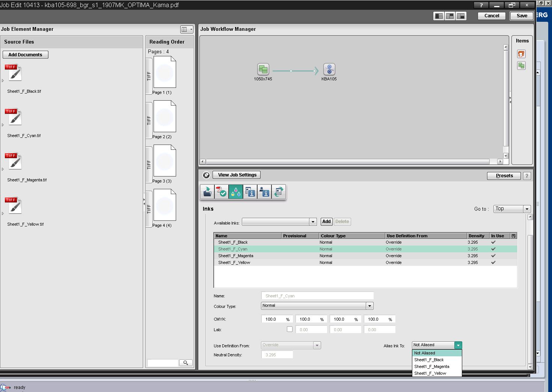Choose Not Aliased in the alias list

click(437, 353)
